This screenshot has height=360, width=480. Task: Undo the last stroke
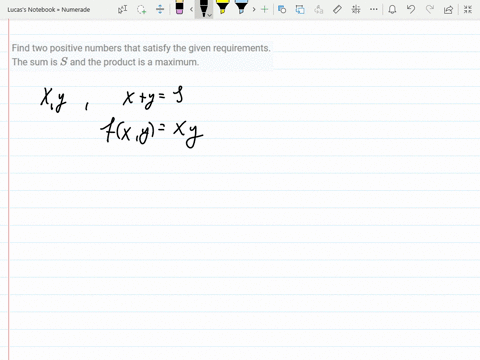point(411,9)
